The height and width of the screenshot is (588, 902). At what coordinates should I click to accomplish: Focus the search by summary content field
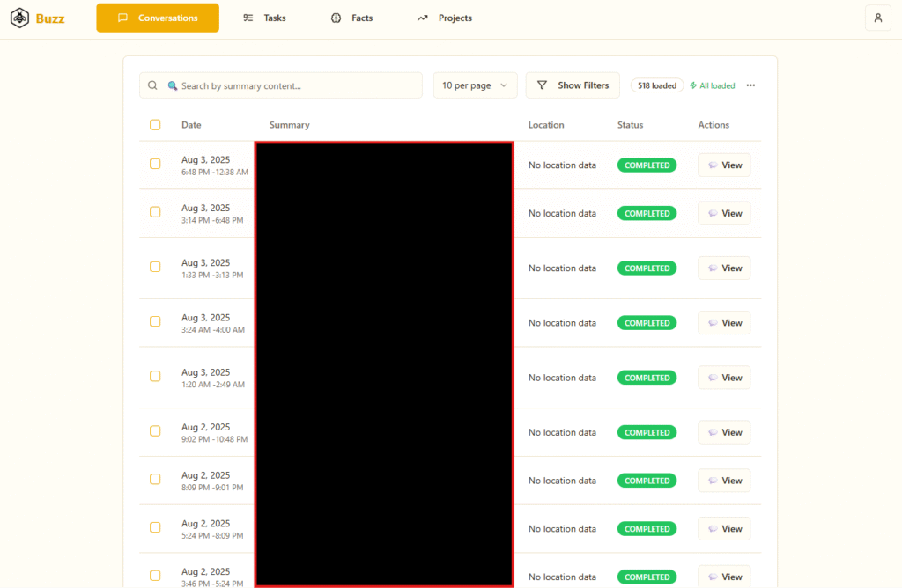coord(281,85)
